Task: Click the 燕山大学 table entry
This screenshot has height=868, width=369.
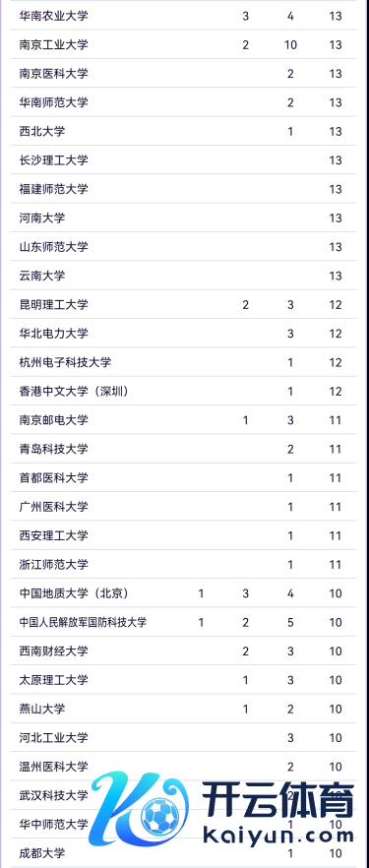Action: pyautogui.click(x=42, y=710)
